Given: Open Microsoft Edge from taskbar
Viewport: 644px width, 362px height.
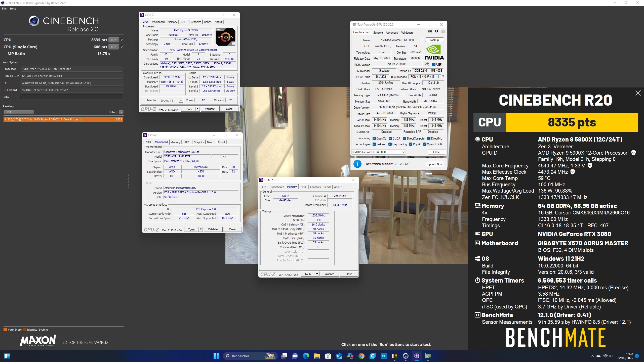Looking at the screenshot, I should [x=306, y=356].
